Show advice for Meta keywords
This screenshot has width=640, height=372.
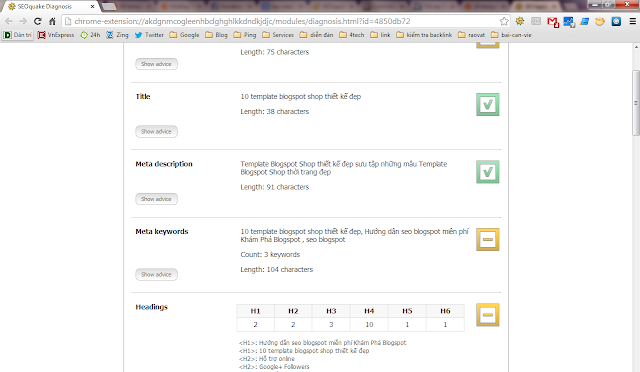click(x=156, y=274)
